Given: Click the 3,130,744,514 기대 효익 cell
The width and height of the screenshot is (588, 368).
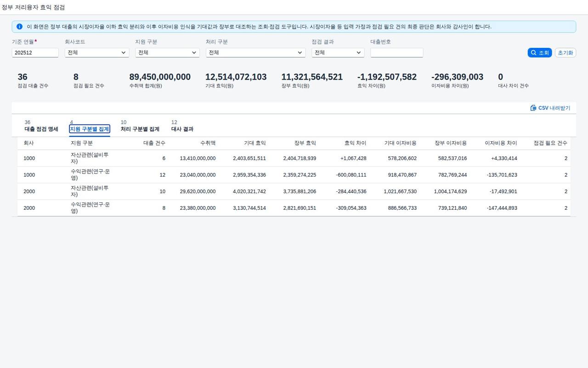Looking at the screenshot, I should 249,208.
